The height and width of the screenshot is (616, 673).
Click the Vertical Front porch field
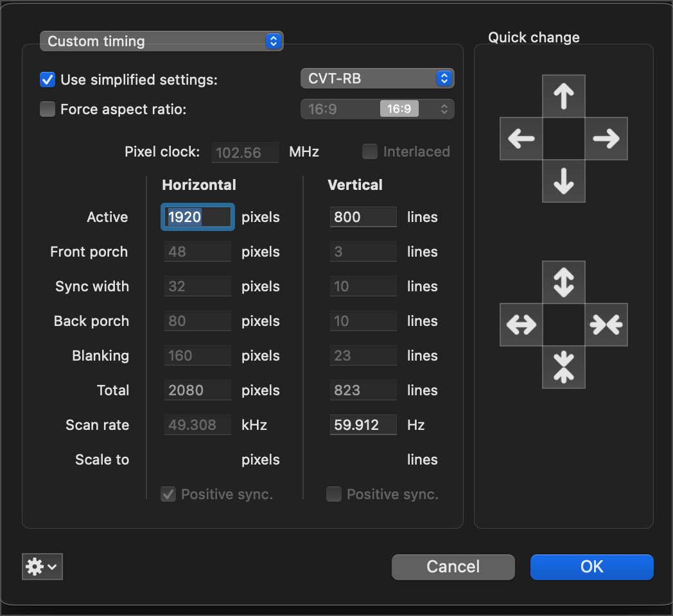point(363,252)
